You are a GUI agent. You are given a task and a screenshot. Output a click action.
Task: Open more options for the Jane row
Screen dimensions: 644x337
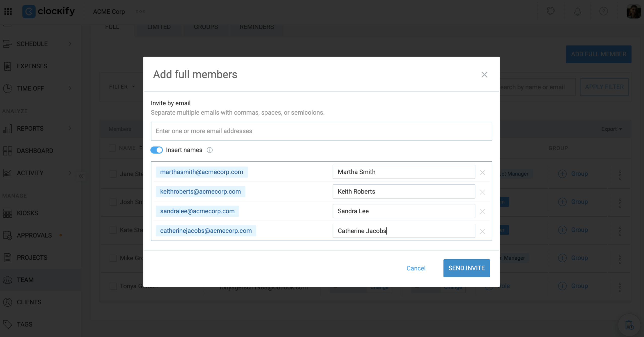point(620,175)
